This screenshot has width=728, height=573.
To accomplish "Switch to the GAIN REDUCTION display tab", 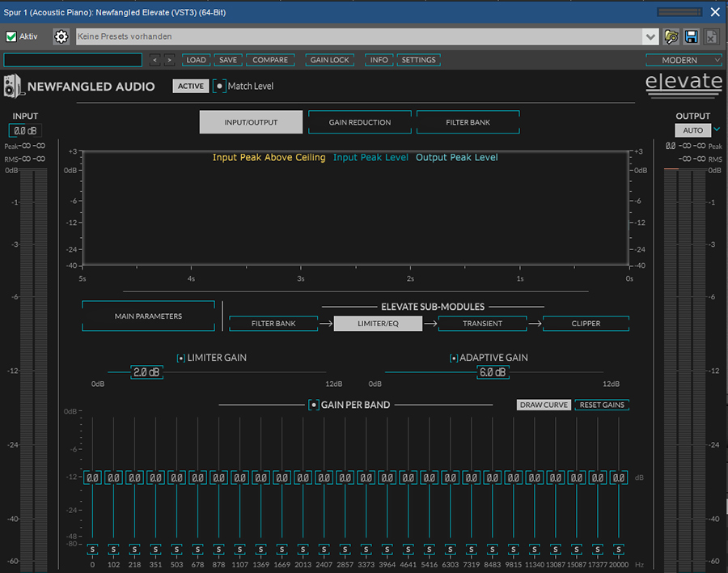I will pos(360,122).
